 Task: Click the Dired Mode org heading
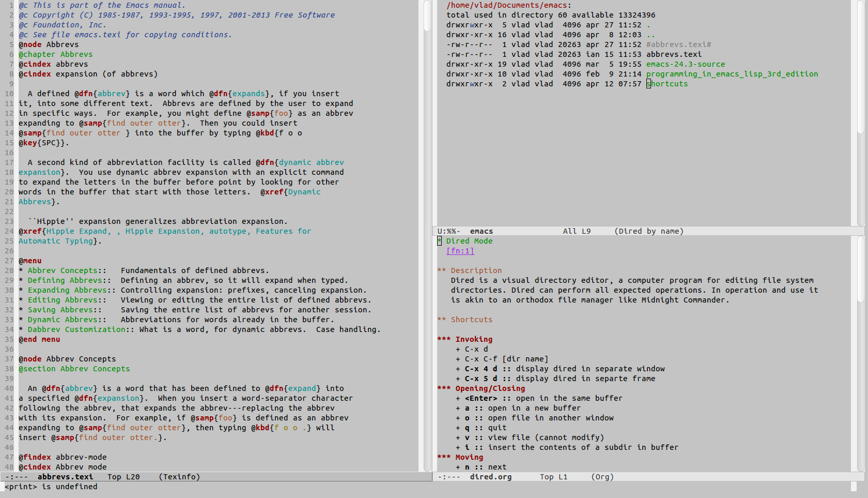tap(465, 241)
